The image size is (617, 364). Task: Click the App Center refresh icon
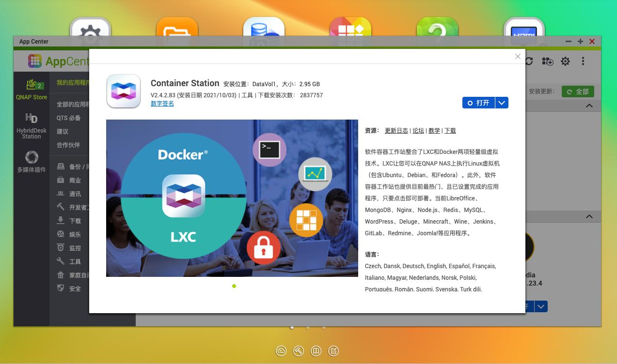pyautogui.click(x=529, y=61)
